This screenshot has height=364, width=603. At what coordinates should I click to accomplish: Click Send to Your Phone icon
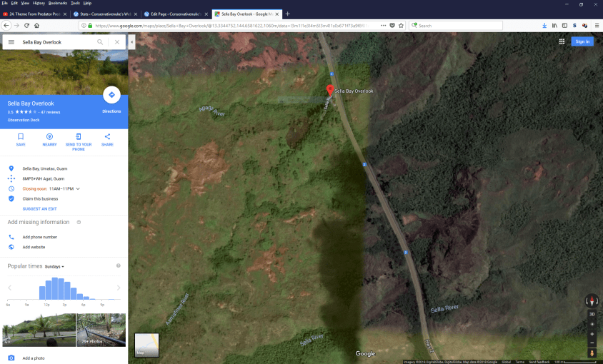tap(79, 136)
